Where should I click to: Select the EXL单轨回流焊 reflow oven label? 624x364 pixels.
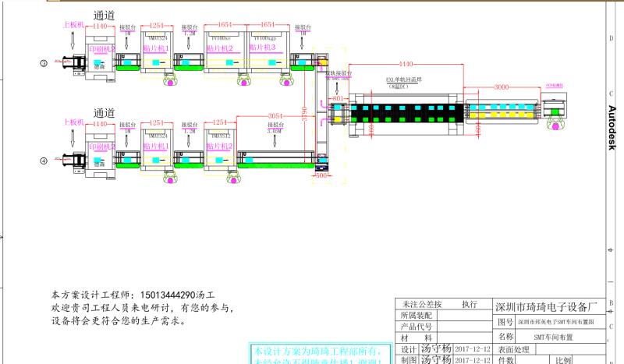click(404, 80)
